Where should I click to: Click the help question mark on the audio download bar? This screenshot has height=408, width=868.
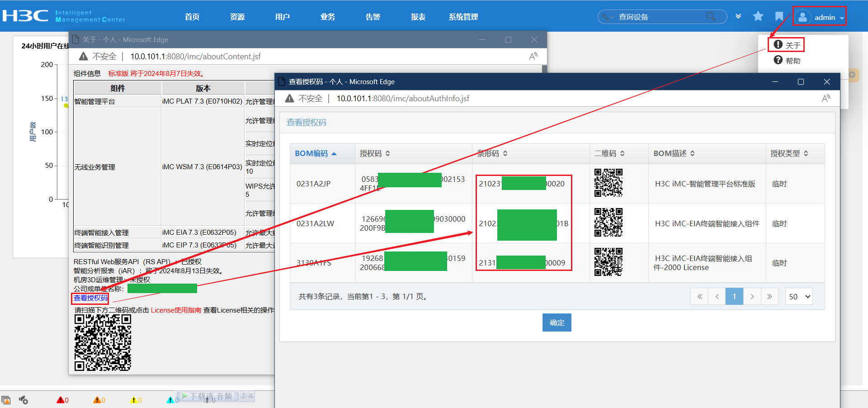point(243,396)
